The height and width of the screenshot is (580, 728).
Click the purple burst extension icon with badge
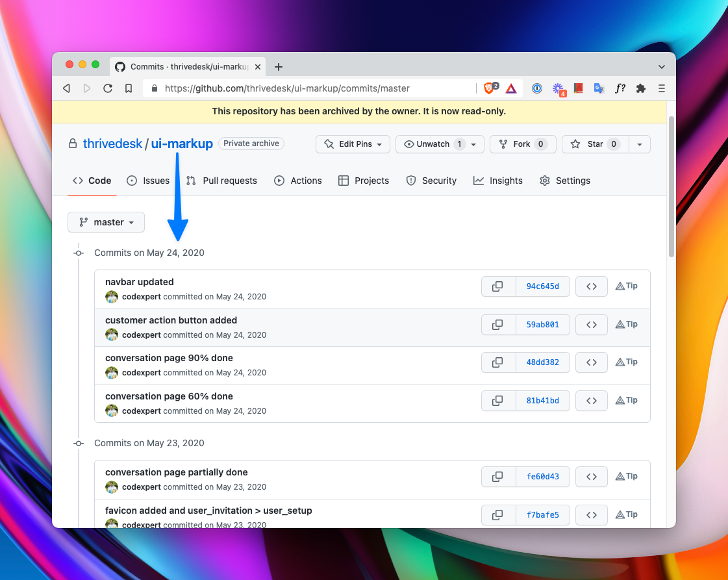click(558, 89)
